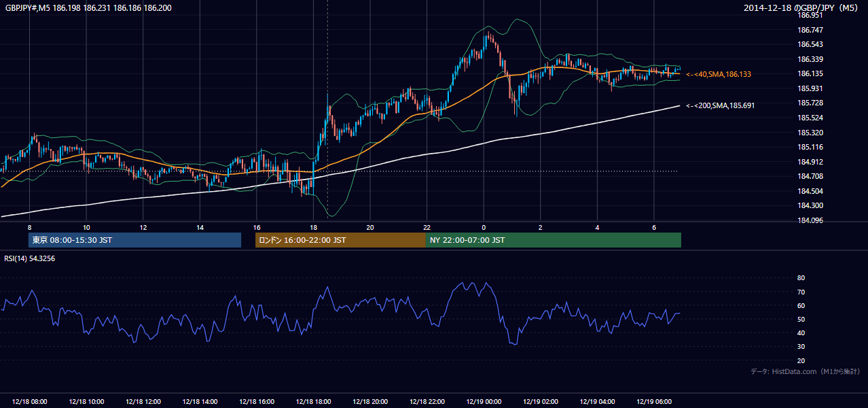Viewport: 868px width, 408px height.
Task: Click the time axis label 12/19 04:00
Action: coord(597,402)
